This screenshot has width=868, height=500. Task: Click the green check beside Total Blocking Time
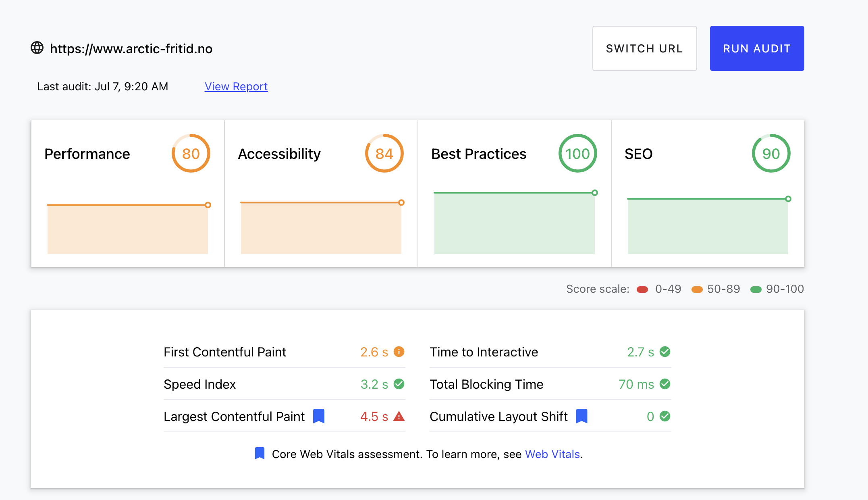665,384
